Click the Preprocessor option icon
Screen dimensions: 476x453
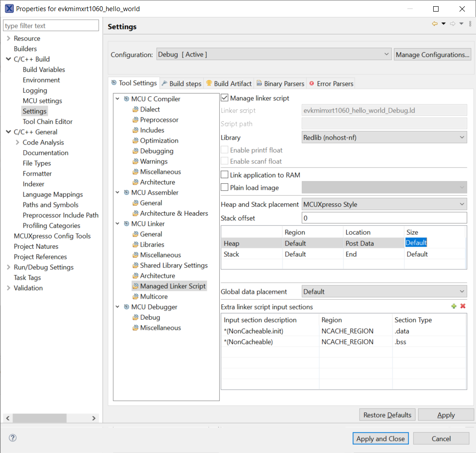(x=135, y=119)
